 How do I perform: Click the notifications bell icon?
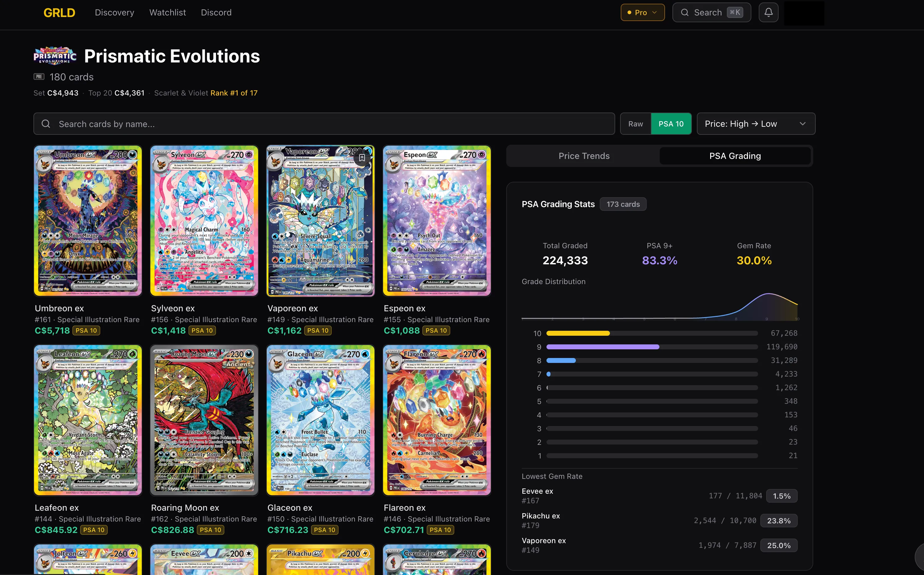768,13
